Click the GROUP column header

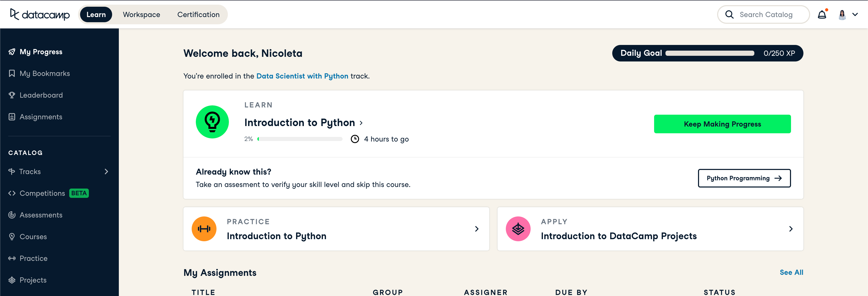click(388, 292)
